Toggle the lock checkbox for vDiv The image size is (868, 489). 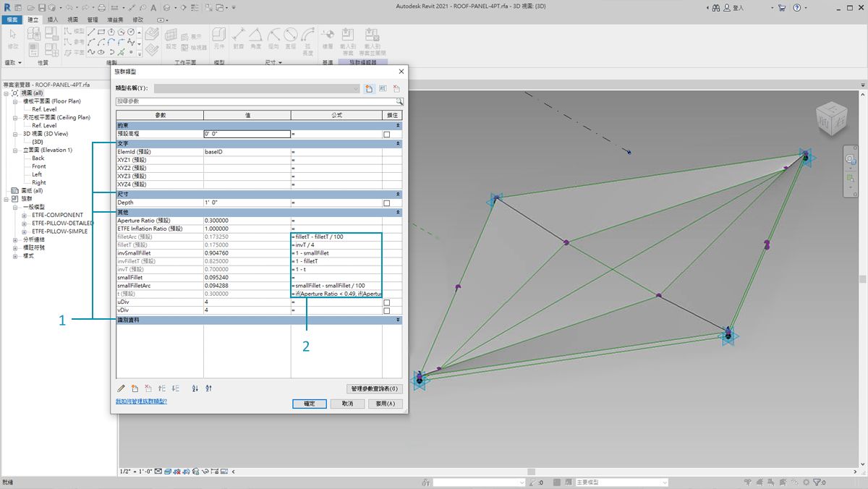coord(386,310)
